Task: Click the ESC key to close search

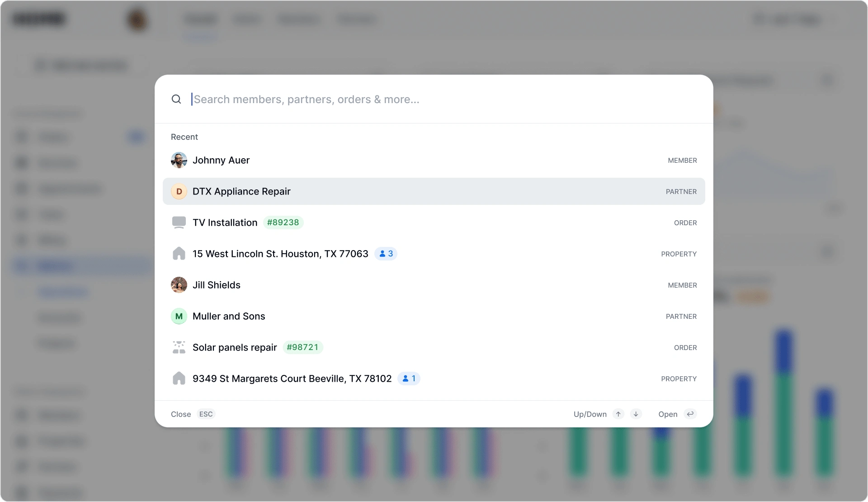Action: tap(206, 414)
